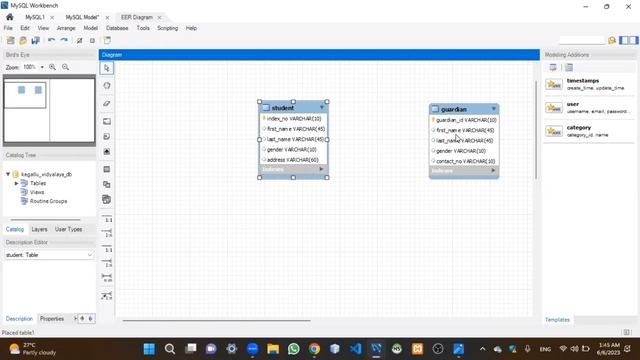Expand Indexes section of guardian table
The width and height of the screenshot is (640, 360).
point(493,171)
